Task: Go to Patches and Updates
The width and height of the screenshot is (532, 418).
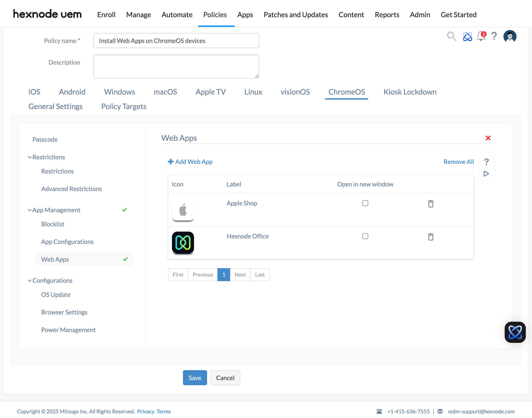Action: [x=296, y=15]
